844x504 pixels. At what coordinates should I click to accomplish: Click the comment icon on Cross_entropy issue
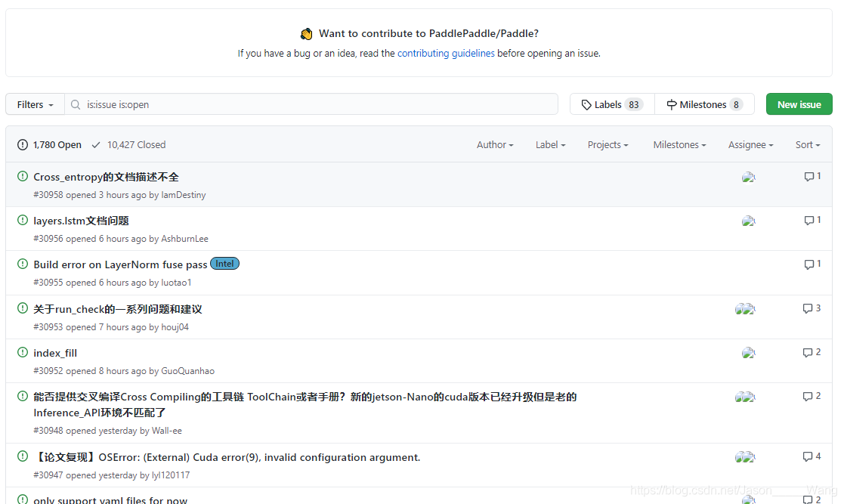pyautogui.click(x=808, y=177)
